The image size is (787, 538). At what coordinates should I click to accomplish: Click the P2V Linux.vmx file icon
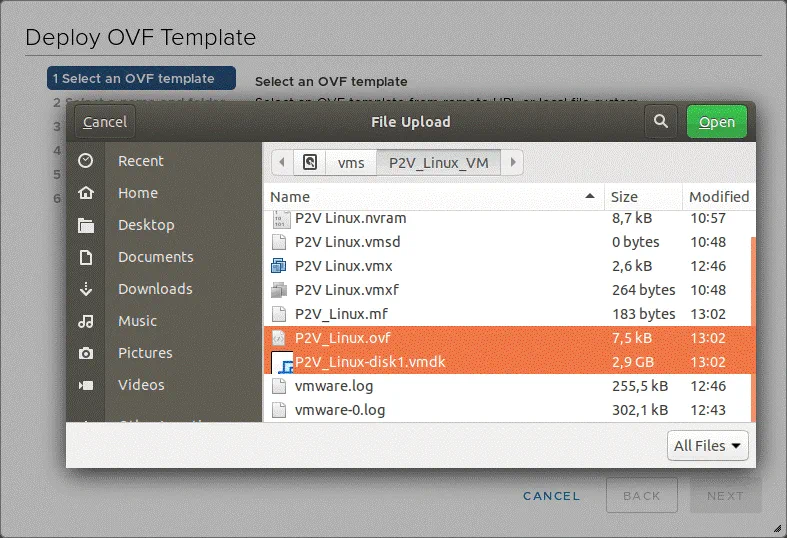pos(279,266)
